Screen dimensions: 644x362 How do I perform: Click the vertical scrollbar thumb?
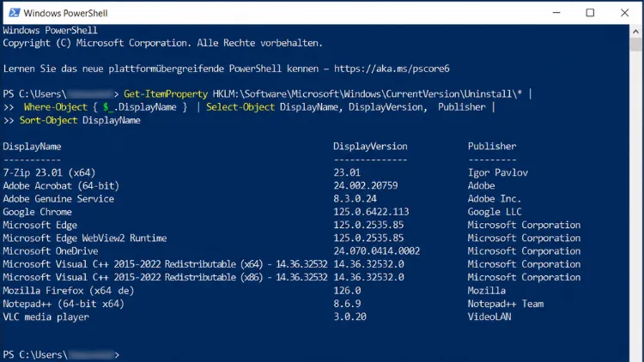pyautogui.click(x=635, y=45)
